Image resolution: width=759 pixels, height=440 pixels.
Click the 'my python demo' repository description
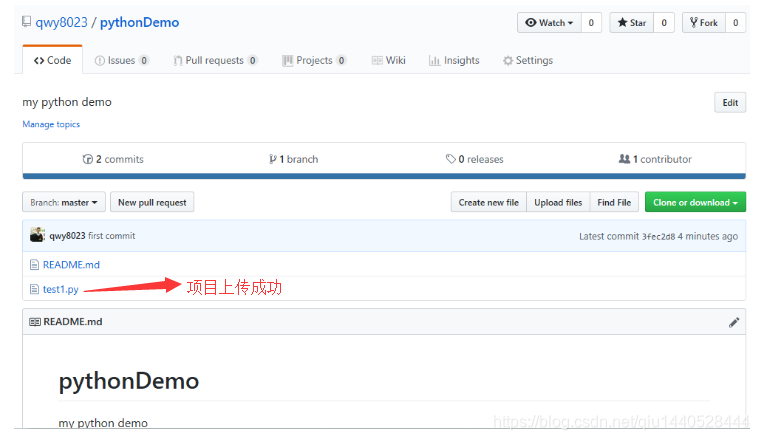[67, 102]
